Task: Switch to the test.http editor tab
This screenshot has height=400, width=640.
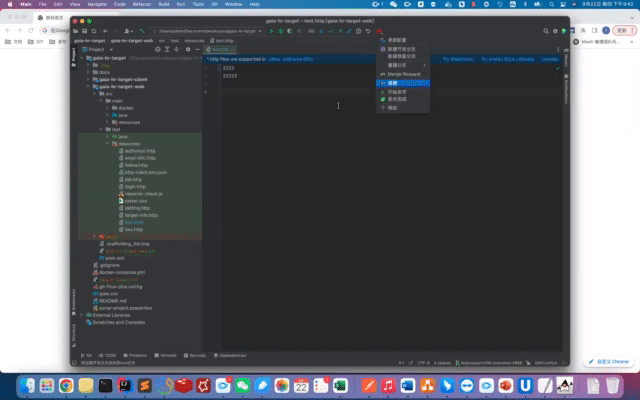Action: [220, 49]
